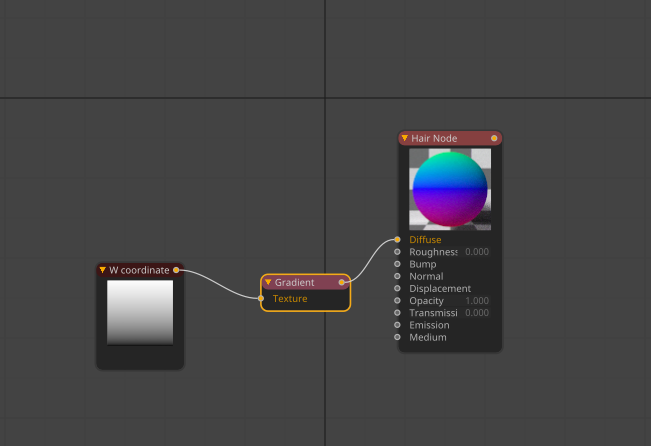This screenshot has height=446, width=651.
Task: Click the Hair Node output pin
Action: [494, 138]
